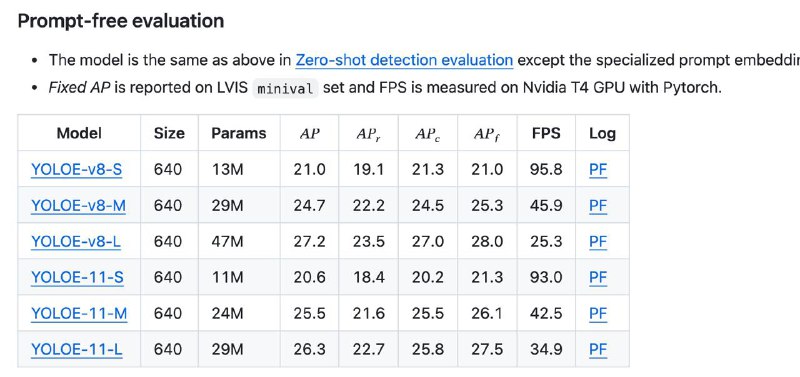Open PF log for YOLOE-v8-M
800x377 pixels.
pyautogui.click(x=598, y=206)
